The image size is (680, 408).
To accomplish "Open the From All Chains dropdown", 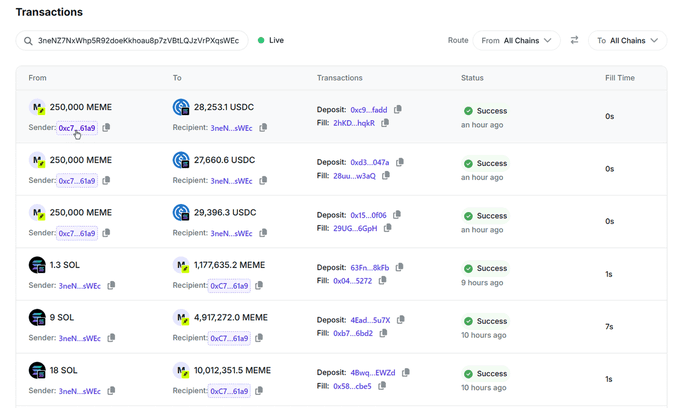I will click(517, 40).
